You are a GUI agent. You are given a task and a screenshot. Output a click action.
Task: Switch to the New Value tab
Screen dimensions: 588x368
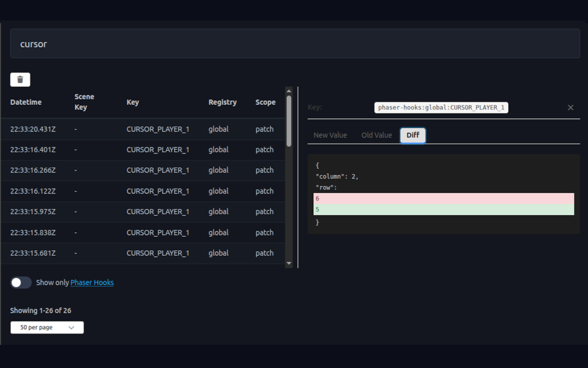tap(330, 135)
